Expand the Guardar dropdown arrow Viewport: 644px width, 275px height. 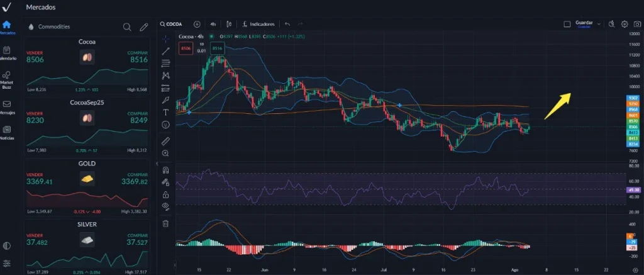click(599, 25)
